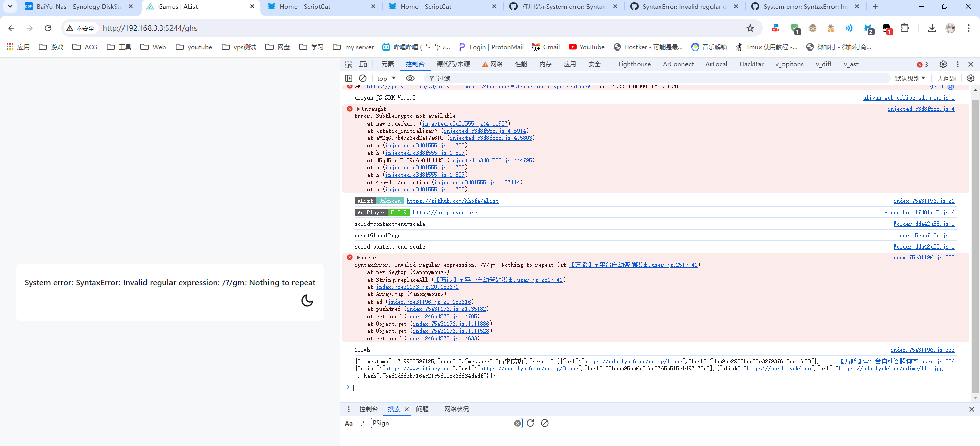Open DevTools settings gear in the tab bar
Viewport: 980px width, 446px height.
[943, 64]
